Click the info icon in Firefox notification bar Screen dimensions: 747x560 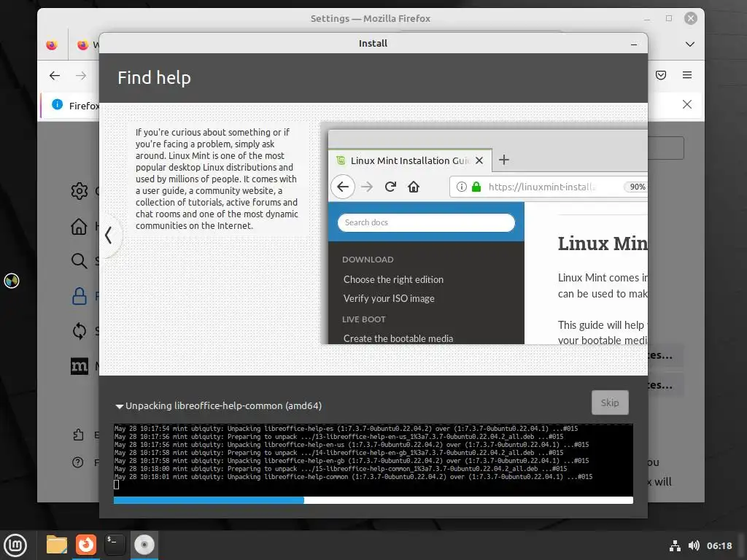coord(57,104)
